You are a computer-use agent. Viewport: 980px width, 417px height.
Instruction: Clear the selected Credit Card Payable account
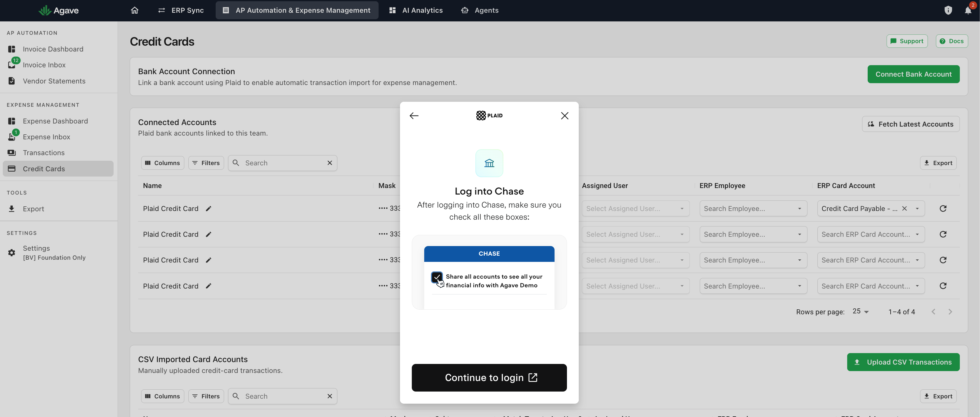[904, 208]
